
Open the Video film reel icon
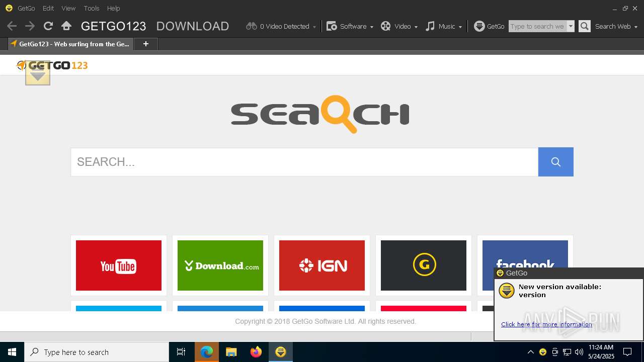(386, 26)
